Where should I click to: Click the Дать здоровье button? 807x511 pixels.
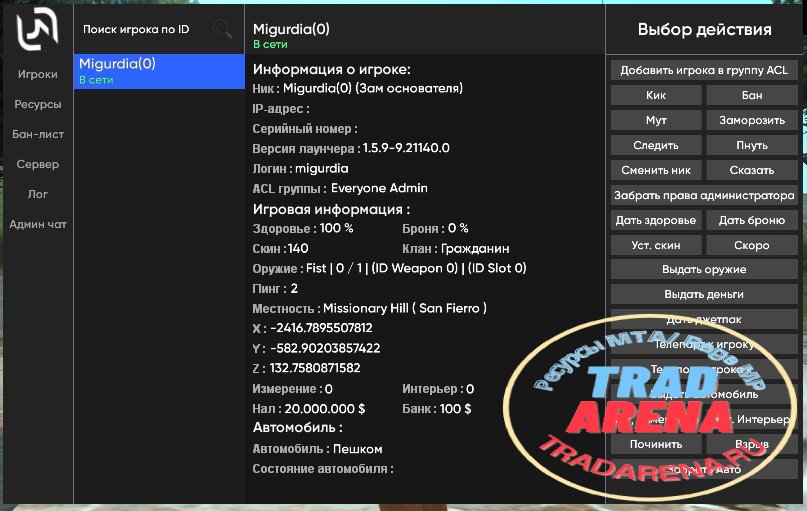pos(656,220)
